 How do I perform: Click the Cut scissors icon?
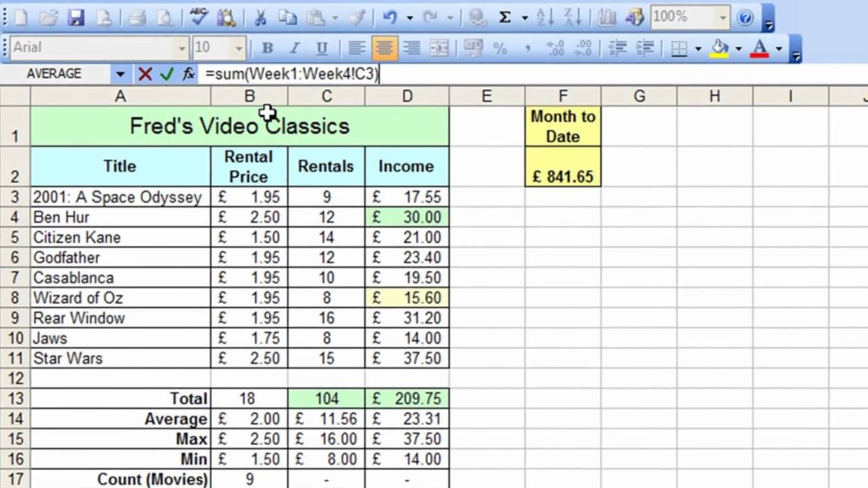pos(259,17)
